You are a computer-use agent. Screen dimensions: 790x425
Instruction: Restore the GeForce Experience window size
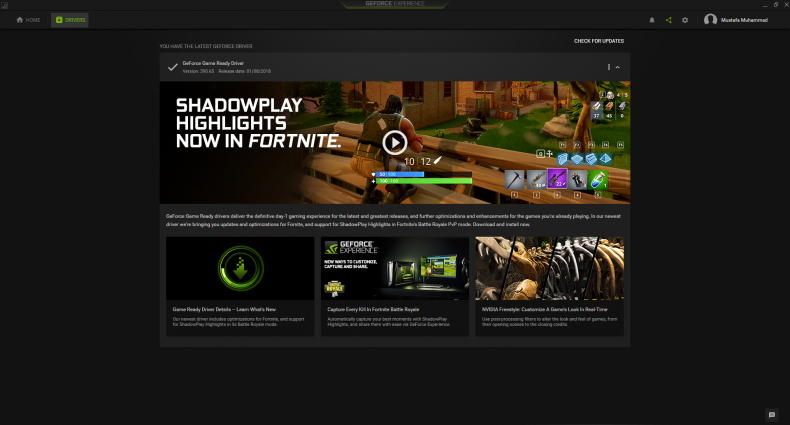pos(776,5)
